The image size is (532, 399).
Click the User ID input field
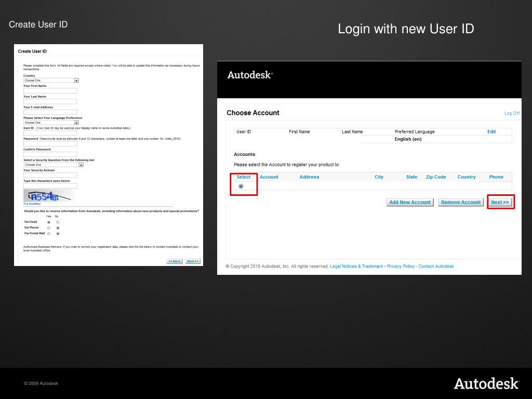[50, 133]
